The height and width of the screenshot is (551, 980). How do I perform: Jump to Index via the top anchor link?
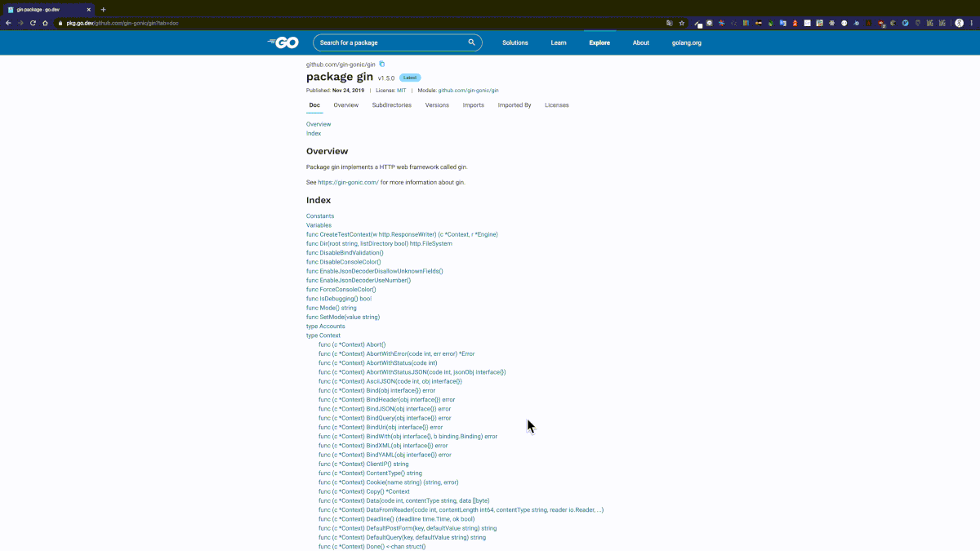[x=314, y=133]
